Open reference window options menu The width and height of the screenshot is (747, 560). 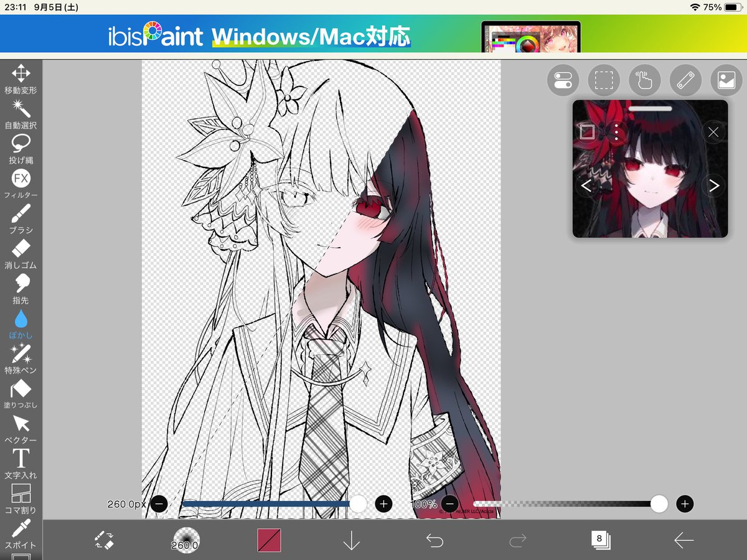[616, 132]
